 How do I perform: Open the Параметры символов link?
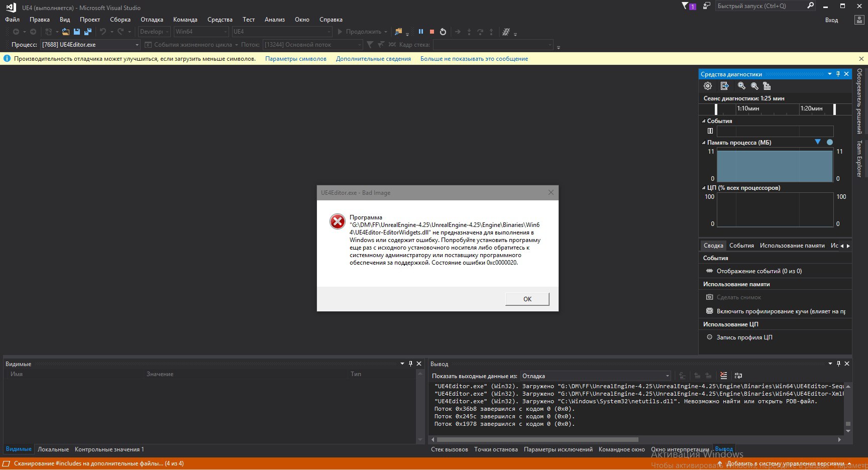point(295,59)
